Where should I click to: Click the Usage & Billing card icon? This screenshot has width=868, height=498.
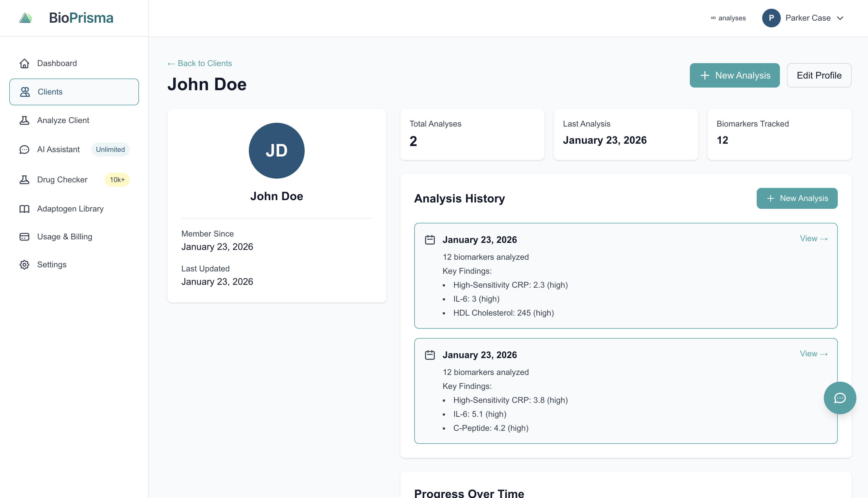[24, 236]
